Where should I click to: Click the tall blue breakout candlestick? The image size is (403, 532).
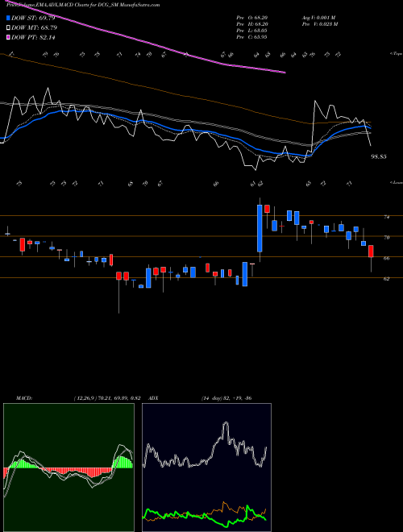click(260, 228)
